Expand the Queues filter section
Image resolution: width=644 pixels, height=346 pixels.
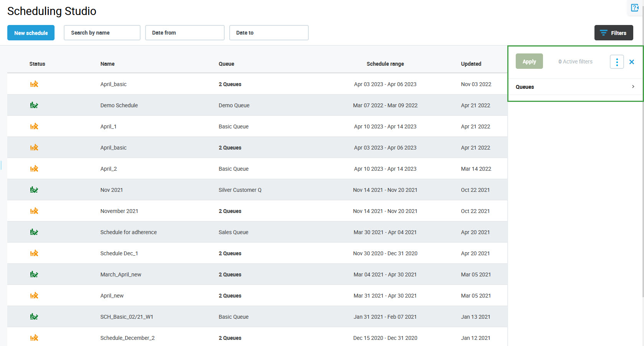(x=575, y=87)
